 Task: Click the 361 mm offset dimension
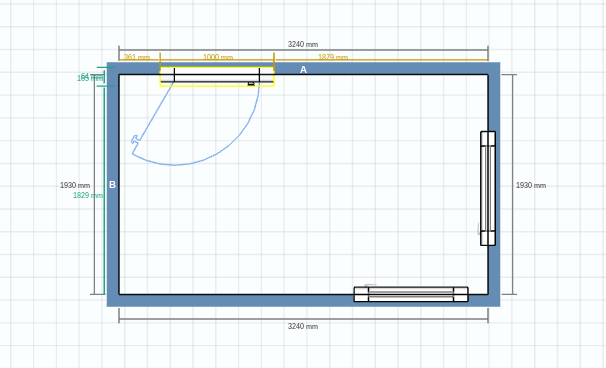[137, 57]
